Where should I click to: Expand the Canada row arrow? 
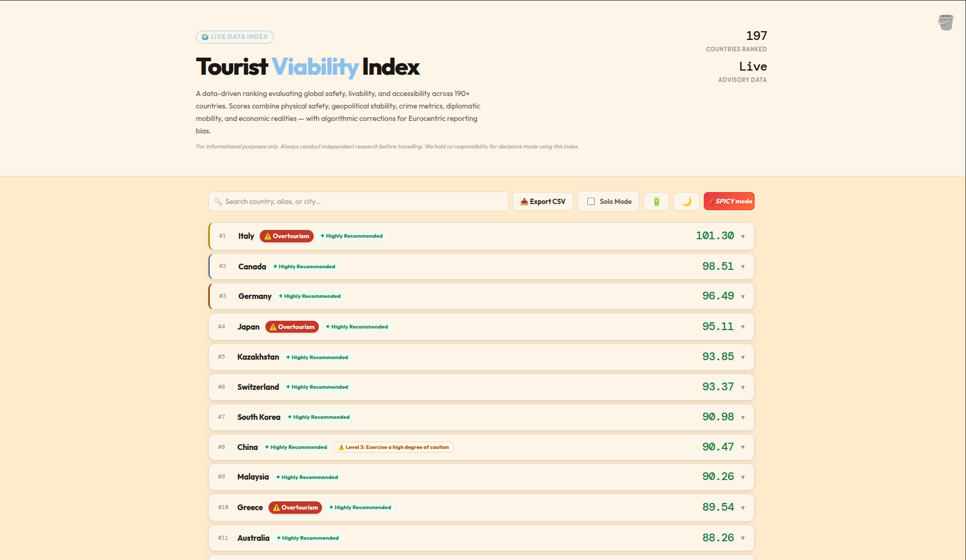[743, 267]
